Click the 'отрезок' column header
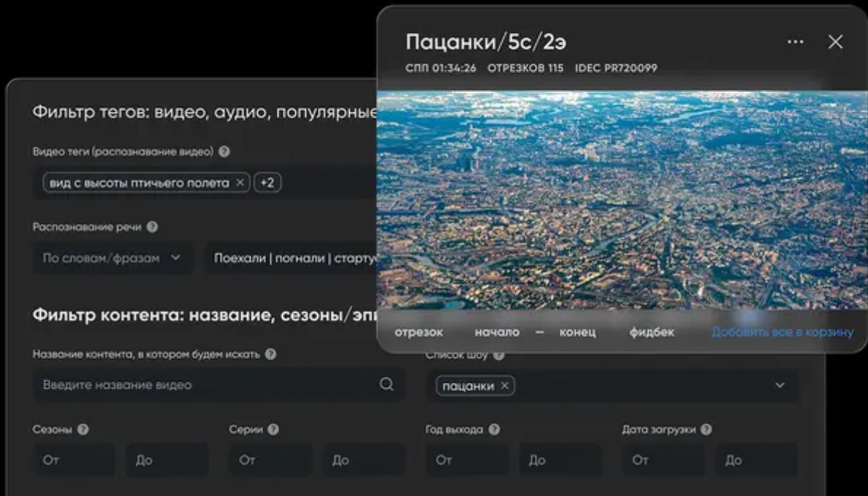 tap(419, 332)
